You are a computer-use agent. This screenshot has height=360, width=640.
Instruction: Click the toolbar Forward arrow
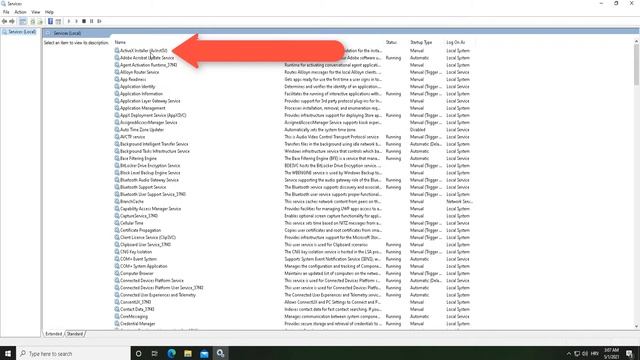pos(12,21)
